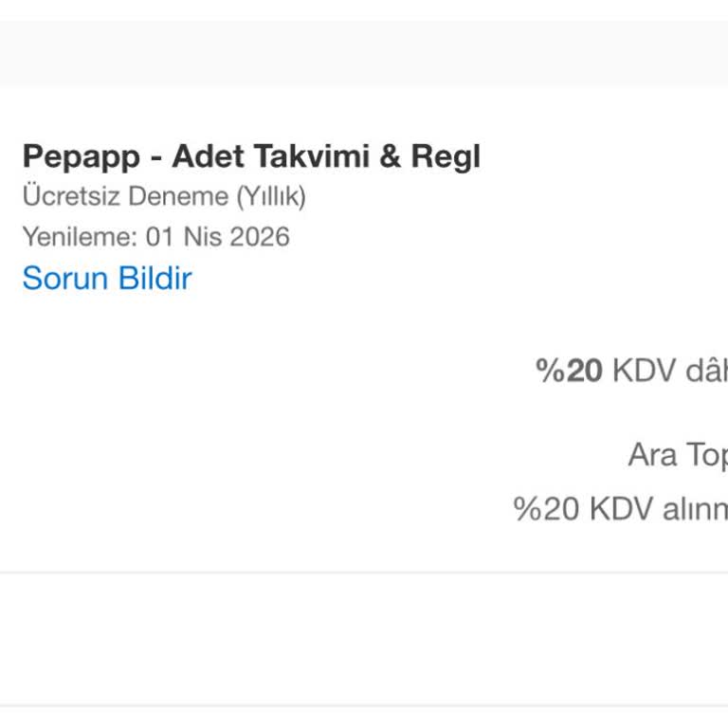Click the word (Yıllık) in the trial line
Image resolution: width=728 pixels, height=728 pixels.
pyautogui.click(x=271, y=197)
